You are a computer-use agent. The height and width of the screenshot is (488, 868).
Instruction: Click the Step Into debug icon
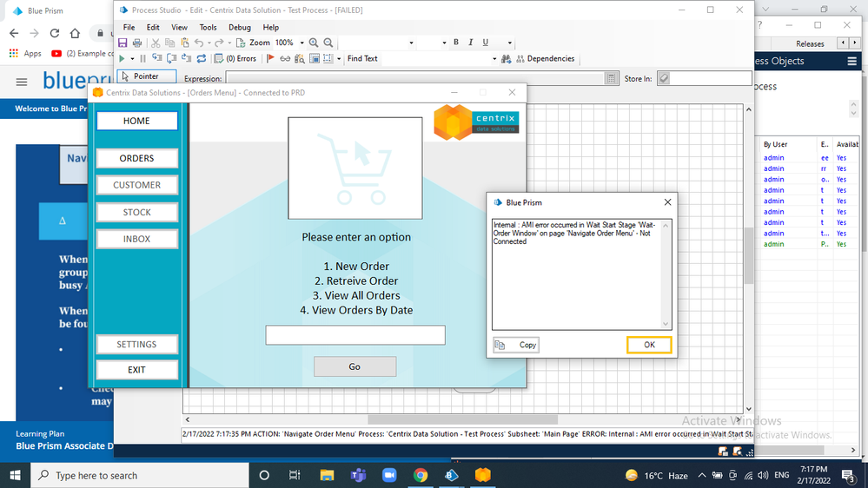157,59
